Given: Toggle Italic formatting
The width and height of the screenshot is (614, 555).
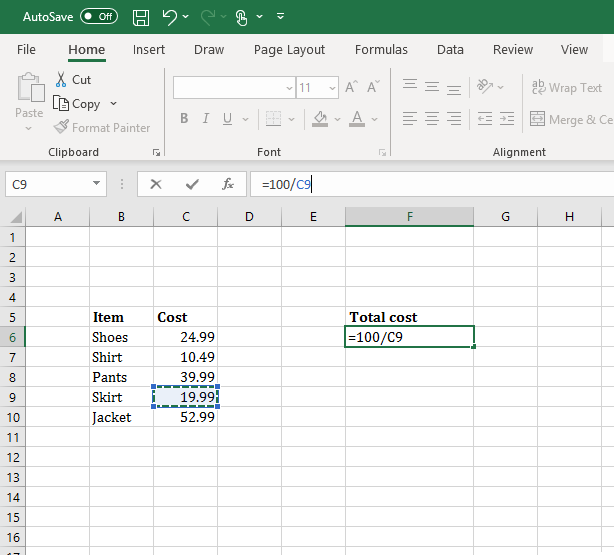Looking at the screenshot, I should pos(206,119).
